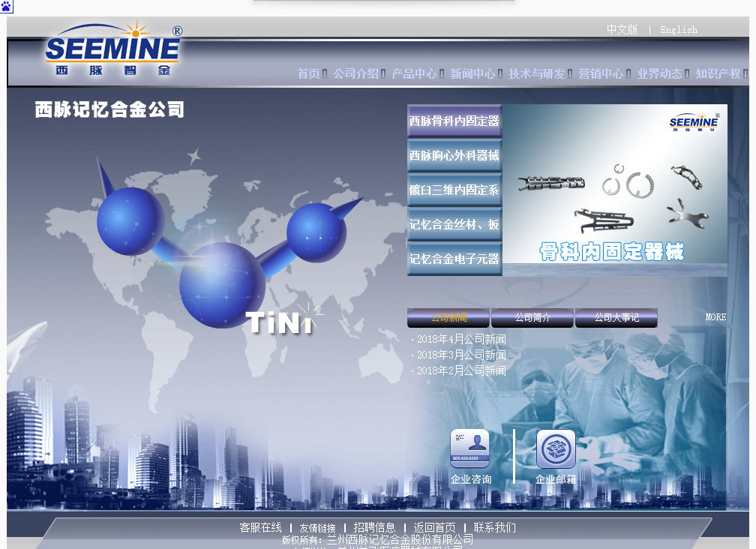Viewport: 756px width, 549px height.
Task: Select the 记忆合金电子元器 product tab
Action: [x=454, y=259]
